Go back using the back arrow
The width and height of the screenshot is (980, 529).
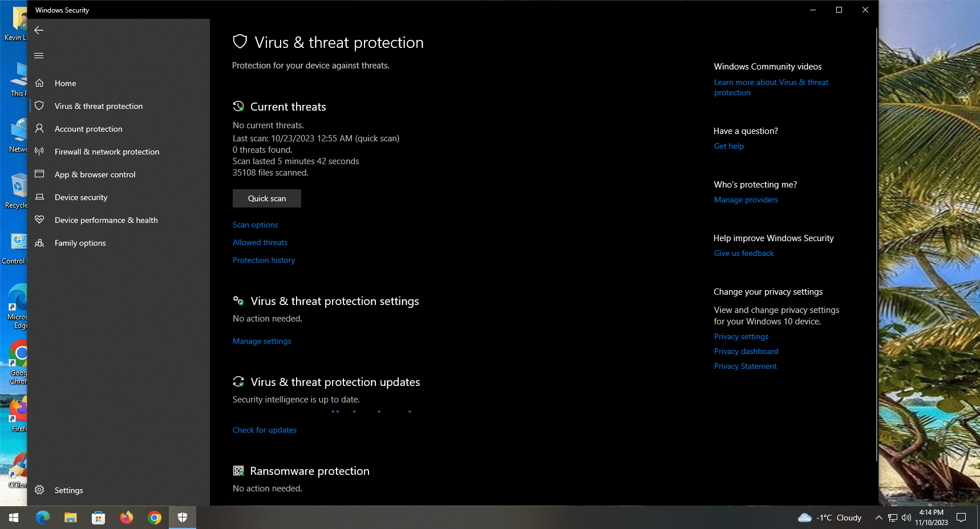click(x=39, y=30)
